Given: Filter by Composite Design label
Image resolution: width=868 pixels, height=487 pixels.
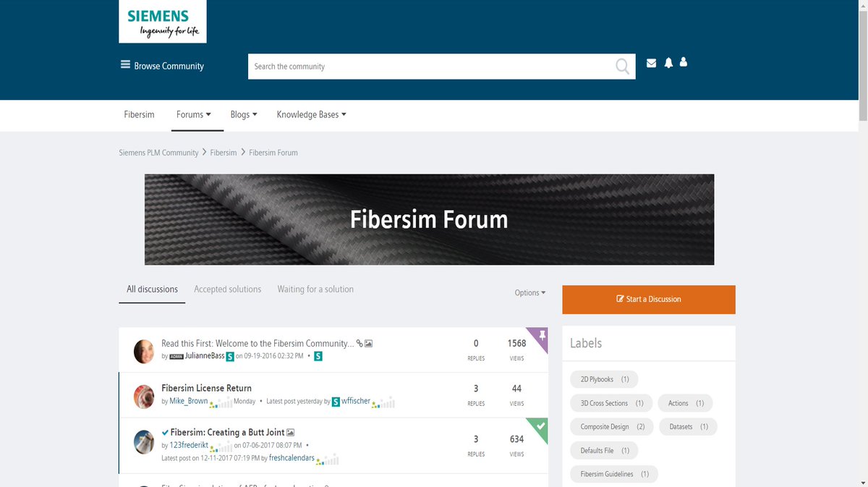Looking at the screenshot, I should pos(613,427).
